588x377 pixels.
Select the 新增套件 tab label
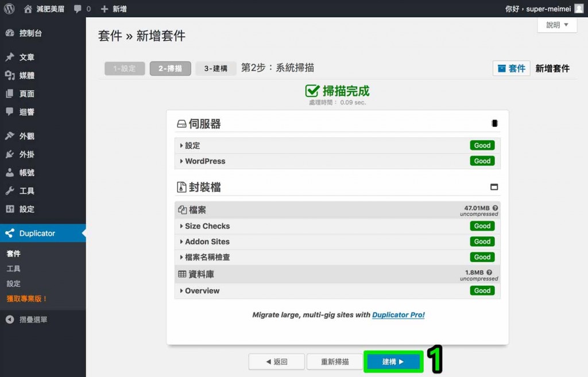[552, 68]
